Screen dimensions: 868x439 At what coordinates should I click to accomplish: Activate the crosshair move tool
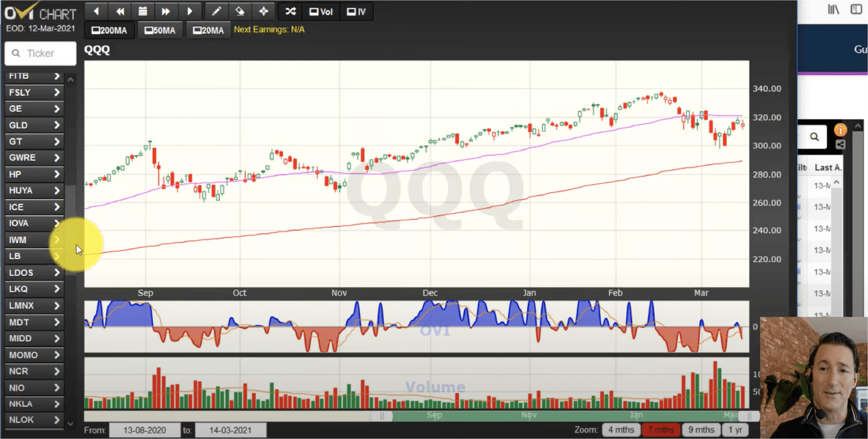(264, 11)
